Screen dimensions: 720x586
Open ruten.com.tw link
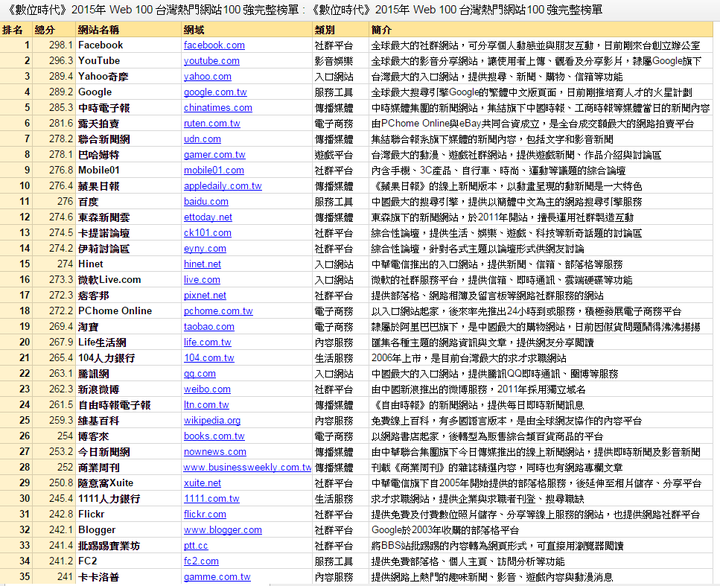click(x=212, y=123)
